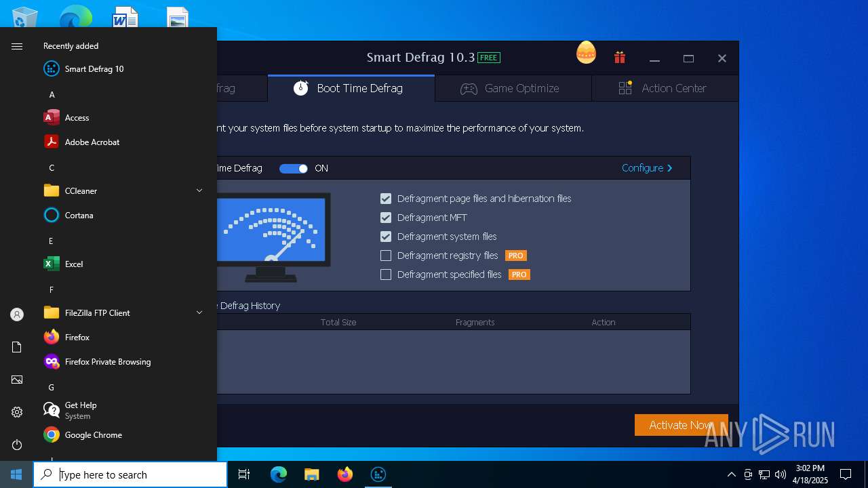
Task: Click the Easter egg icon in Smart Defrag
Action: click(x=586, y=53)
